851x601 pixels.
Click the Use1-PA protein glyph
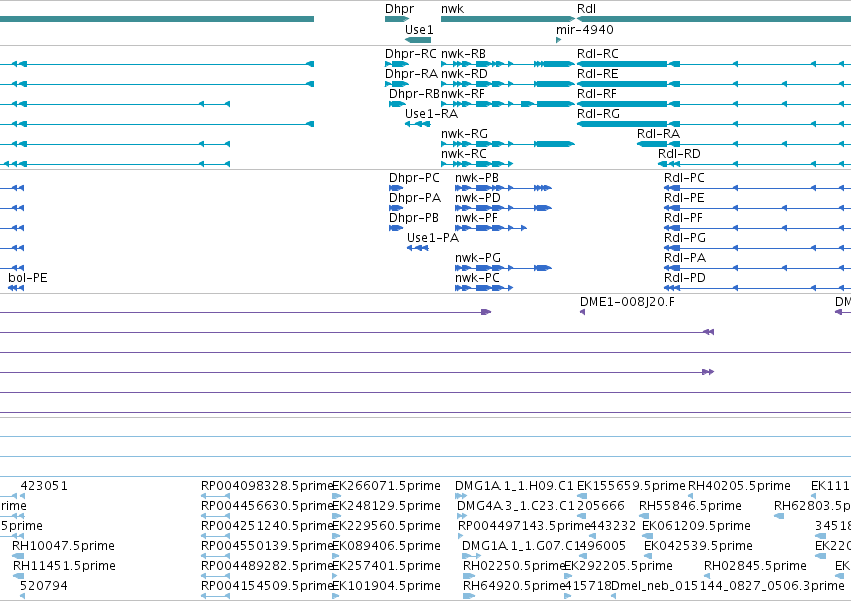(418, 249)
